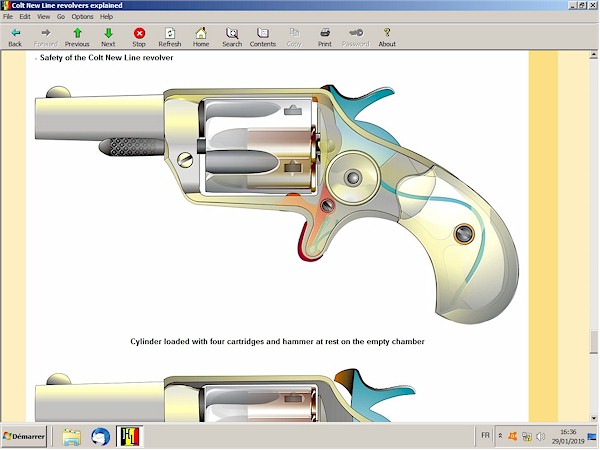Open the Options menu
600x450 pixels.
pyautogui.click(x=82, y=16)
